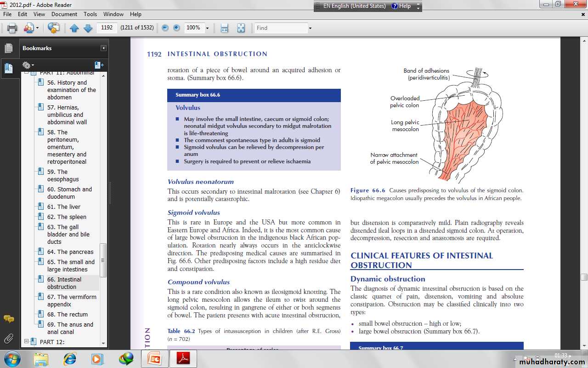This screenshot has height=368, width=588.
Task: Click the zoom in plus button
Action: click(176, 28)
